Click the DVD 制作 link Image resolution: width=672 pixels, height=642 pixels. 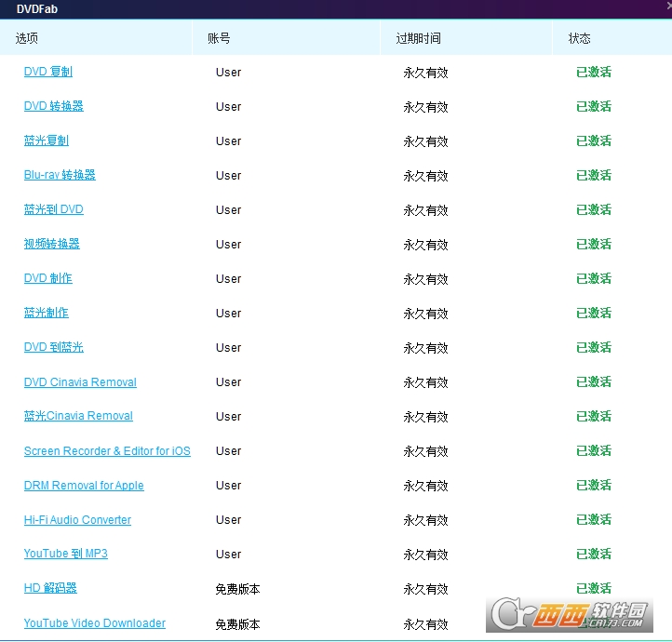pos(48,278)
